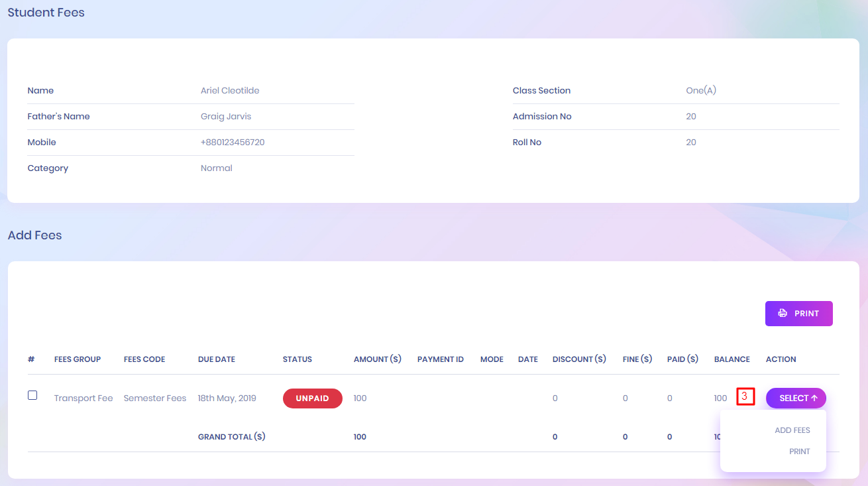Click the 18th May, 2019 due date
This screenshot has height=486, width=868.
227,398
